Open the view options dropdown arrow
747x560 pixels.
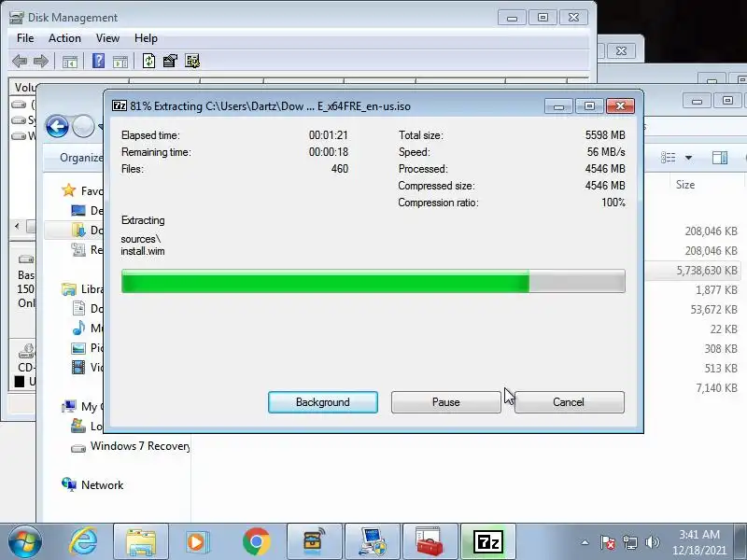[x=688, y=158]
